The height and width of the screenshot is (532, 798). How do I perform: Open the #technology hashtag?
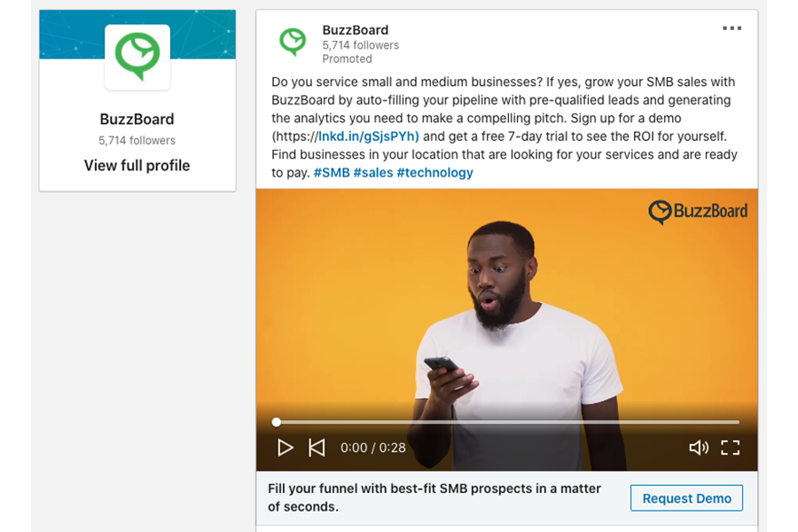pyautogui.click(x=434, y=173)
